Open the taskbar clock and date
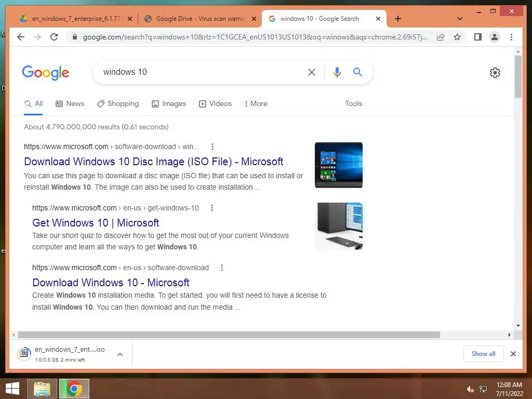 509,389
